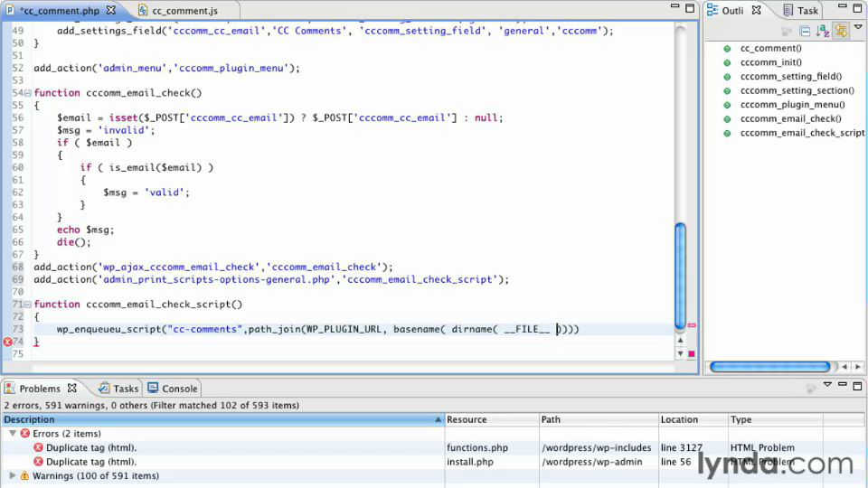Place cursor in line 73 code

[317, 330]
